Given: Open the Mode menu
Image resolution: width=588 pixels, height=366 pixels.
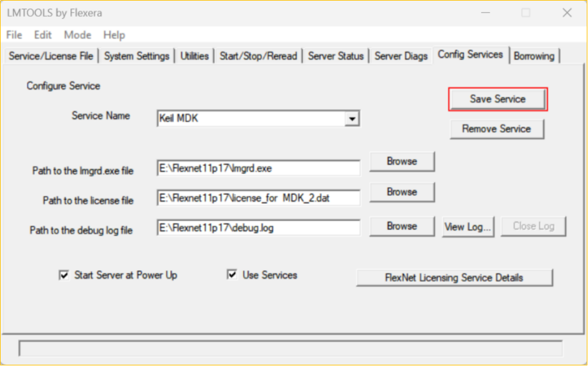Looking at the screenshot, I should tap(77, 35).
